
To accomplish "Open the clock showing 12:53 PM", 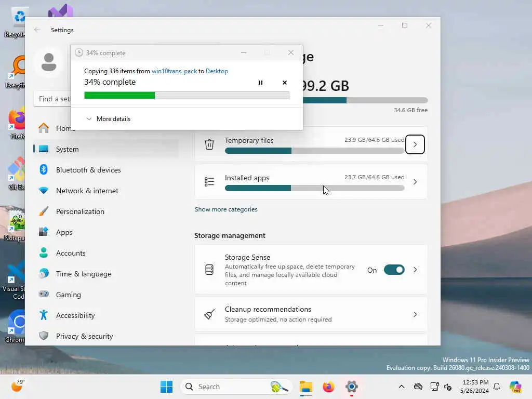I will (x=475, y=387).
